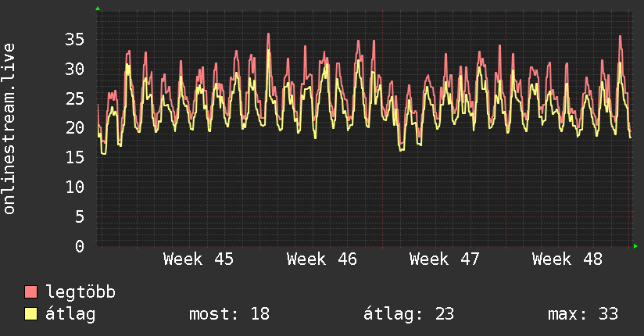Click the Week 48 axis label

567,259
